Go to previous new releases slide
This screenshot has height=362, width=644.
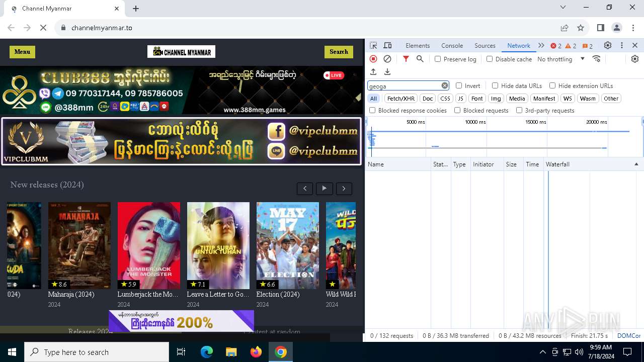pos(305,189)
